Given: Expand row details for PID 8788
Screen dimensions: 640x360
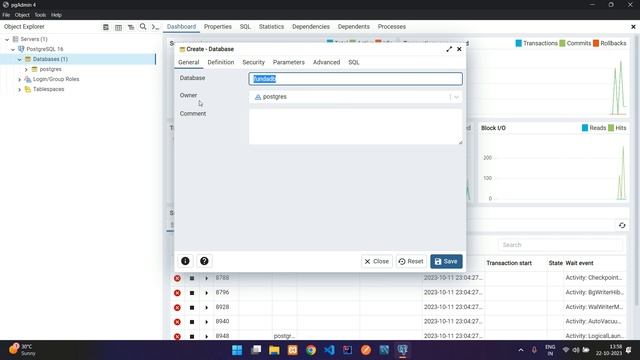Looking at the screenshot, I should point(207,278).
